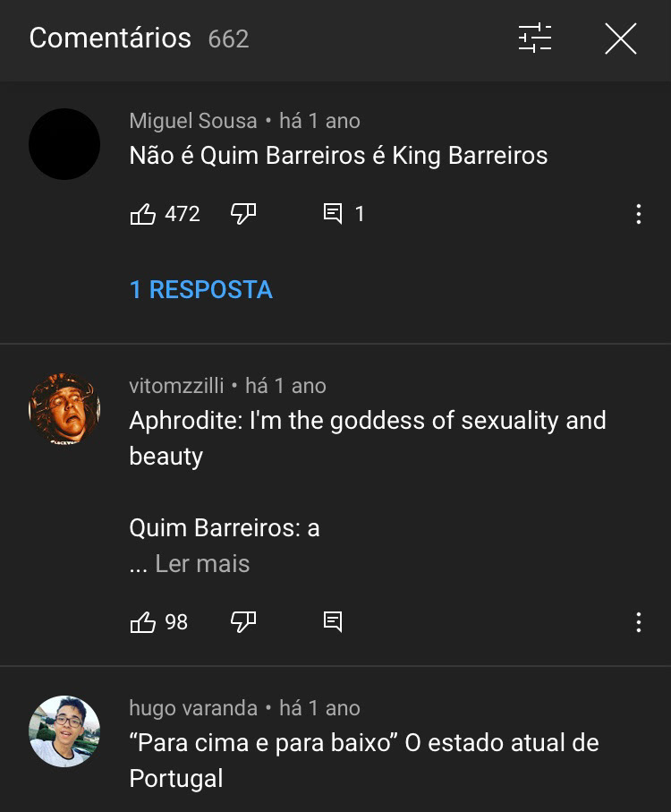Viewport: 671px width, 812px height.
Task: Dislike vitomzzilli's comment
Action: [243, 622]
